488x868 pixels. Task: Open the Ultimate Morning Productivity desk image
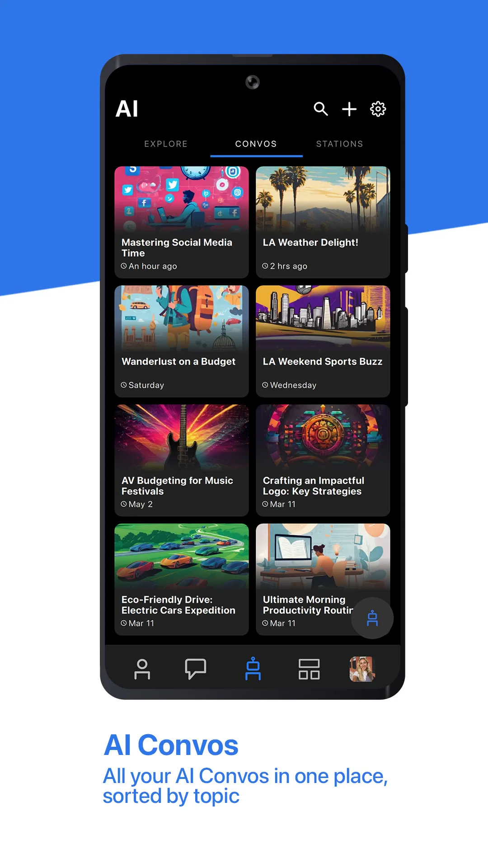coord(323,556)
